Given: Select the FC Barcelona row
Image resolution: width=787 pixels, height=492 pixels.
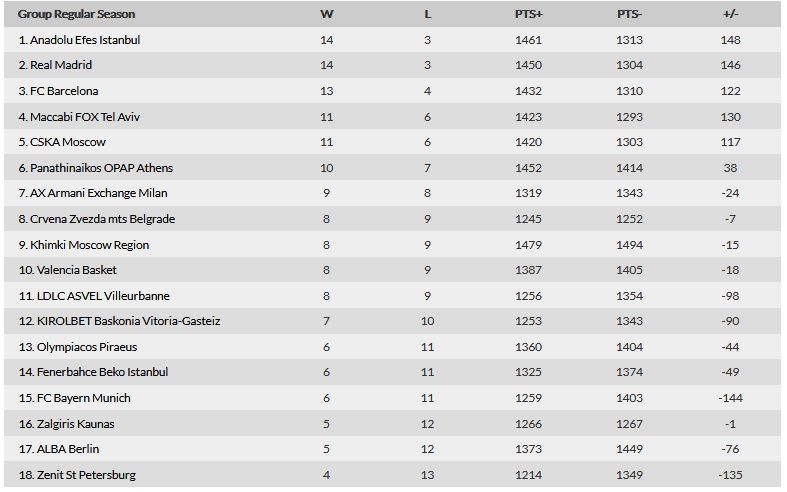Looking at the screenshot, I should pos(392,91).
